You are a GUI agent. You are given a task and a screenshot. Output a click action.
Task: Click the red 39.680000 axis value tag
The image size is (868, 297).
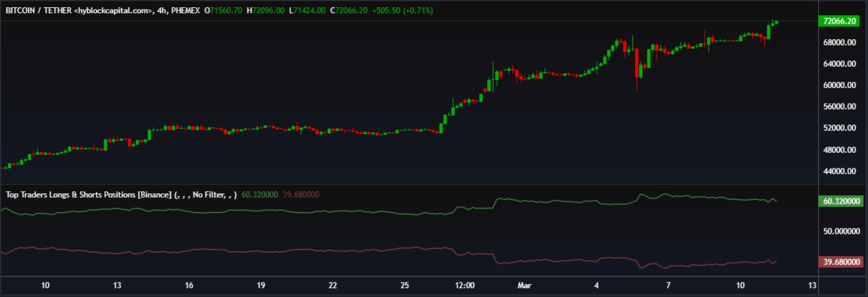point(840,262)
